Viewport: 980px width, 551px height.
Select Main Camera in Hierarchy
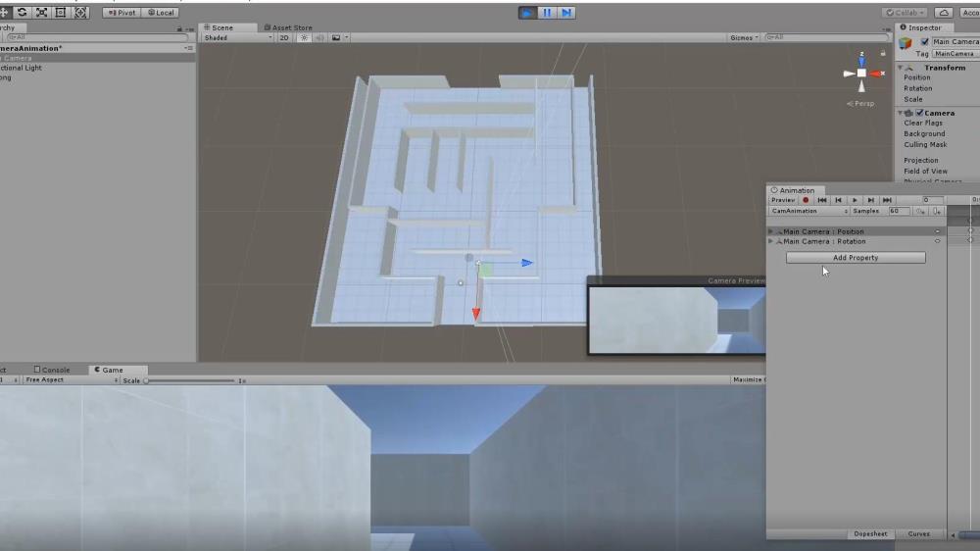(x=97, y=58)
